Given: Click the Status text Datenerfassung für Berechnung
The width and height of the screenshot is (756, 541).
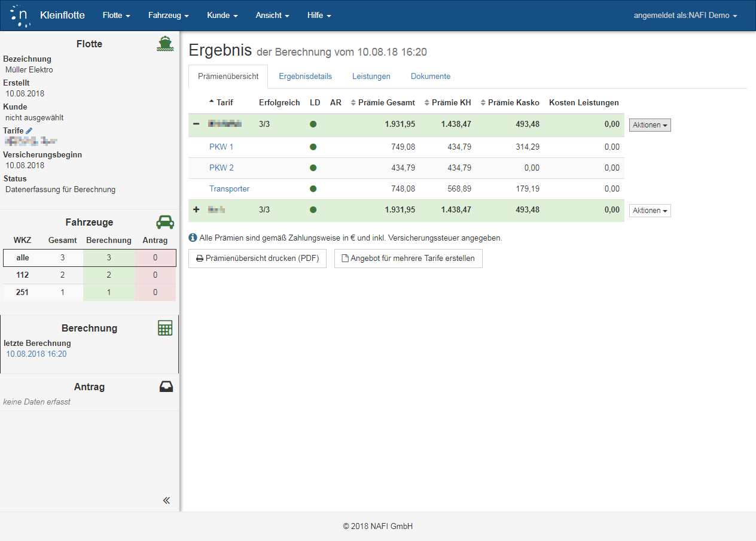Looking at the screenshot, I should [x=60, y=189].
